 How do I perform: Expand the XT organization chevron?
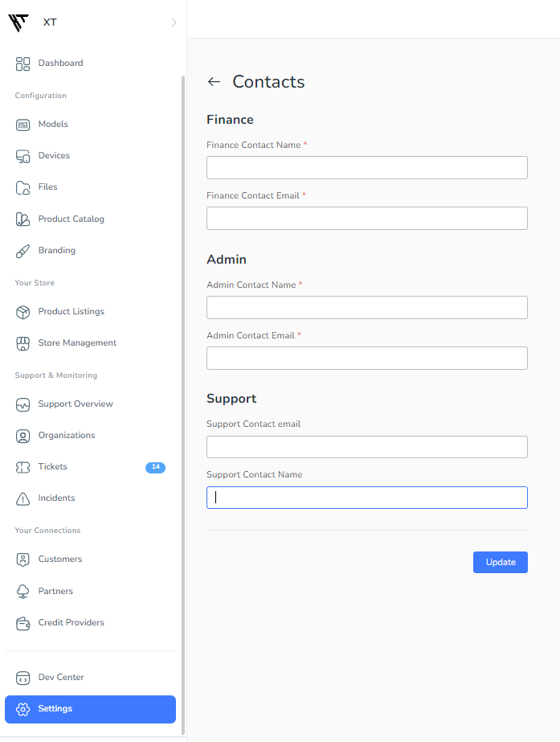[174, 23]
